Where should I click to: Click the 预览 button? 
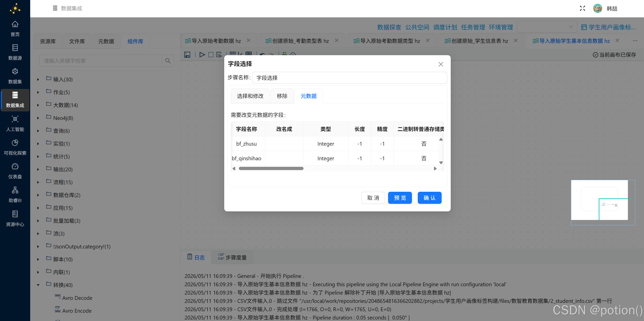click(x=400, y=198)
